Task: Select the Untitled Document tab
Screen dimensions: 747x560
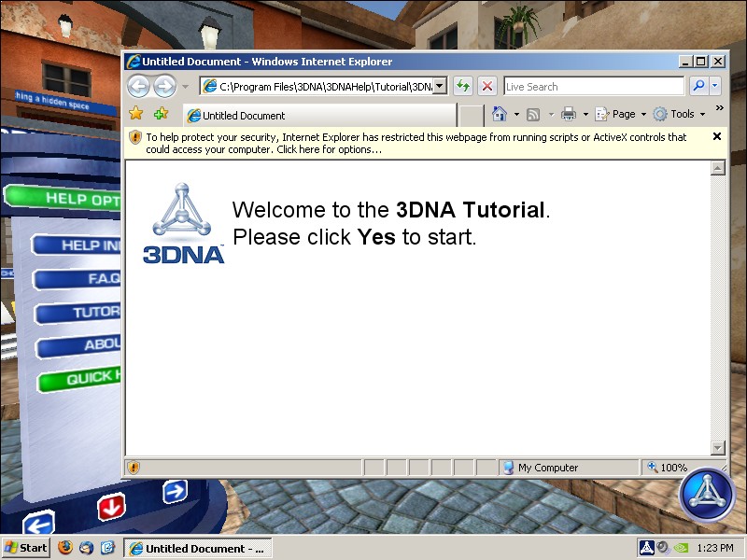Action: click(x=319, y=115)
